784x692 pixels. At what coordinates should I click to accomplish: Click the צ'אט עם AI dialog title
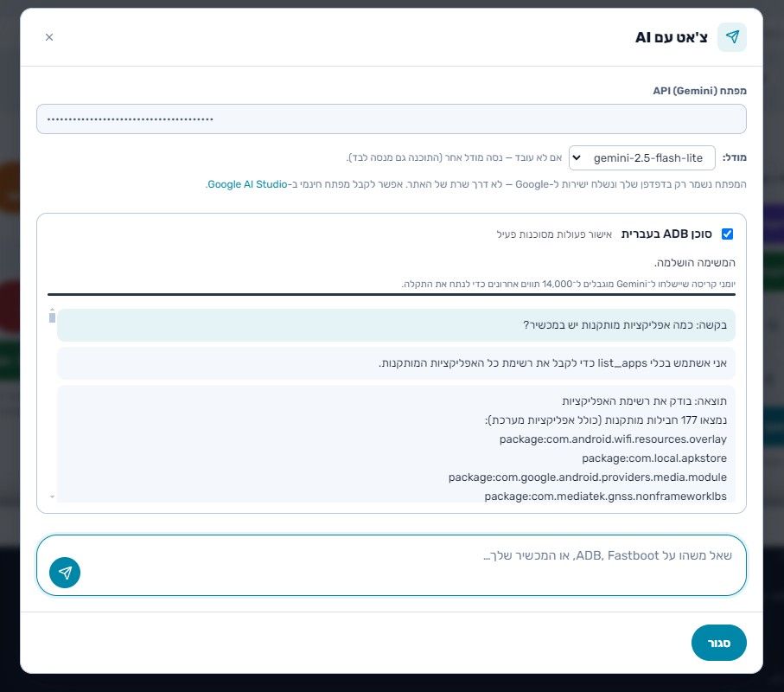[x=672, y=37]
